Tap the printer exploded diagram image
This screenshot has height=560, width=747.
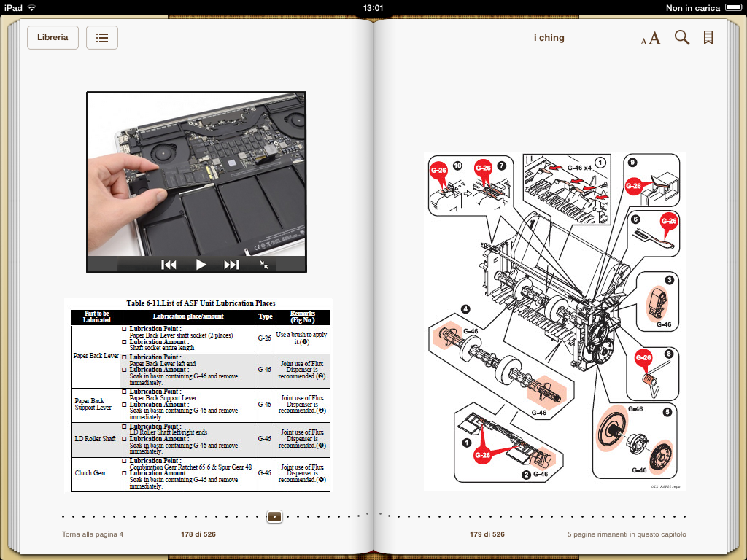coord(554,321)
